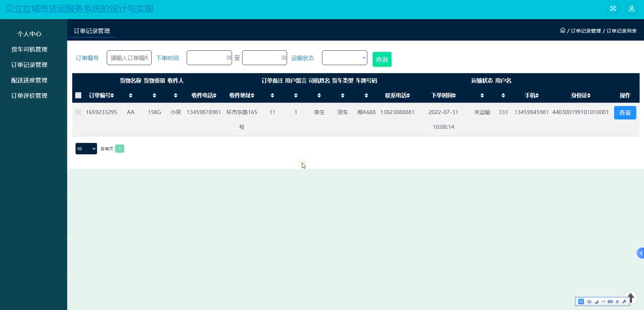This screenshot has height=310, width=644.
Task: Toggle the input method moon icon
Action: [596, 302]
